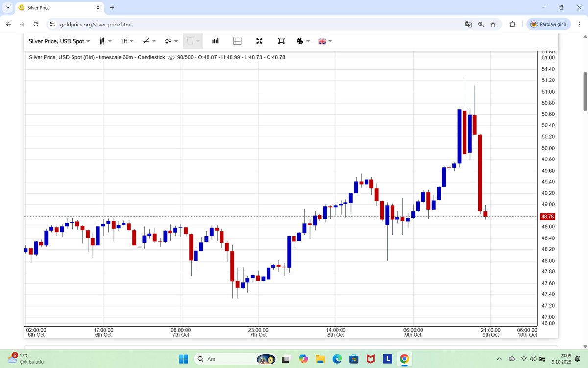Click the 50.00 price axis label

[548, 148]
